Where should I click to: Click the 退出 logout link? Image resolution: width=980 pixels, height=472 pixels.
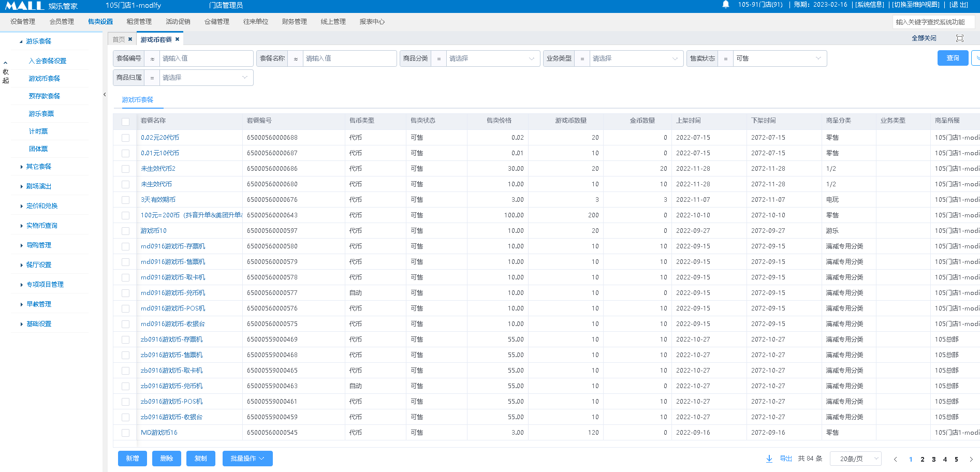(959, 5)
